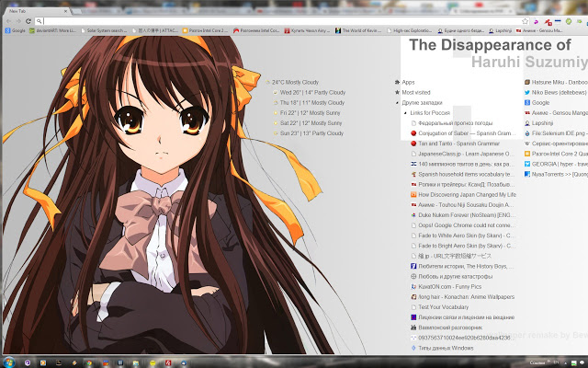Click the sun icon beside Fri forecast
The height and width of the screenshot is (368, 588).
coord(276,112)
